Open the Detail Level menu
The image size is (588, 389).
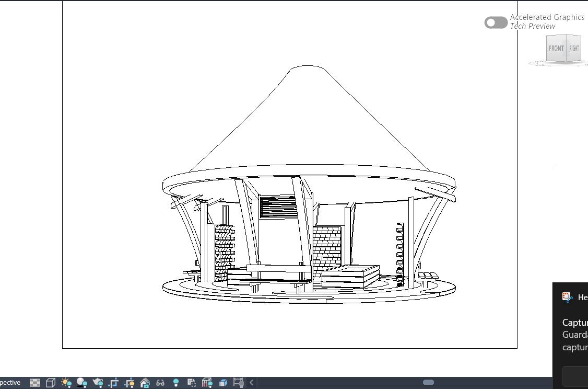point(35,383)
